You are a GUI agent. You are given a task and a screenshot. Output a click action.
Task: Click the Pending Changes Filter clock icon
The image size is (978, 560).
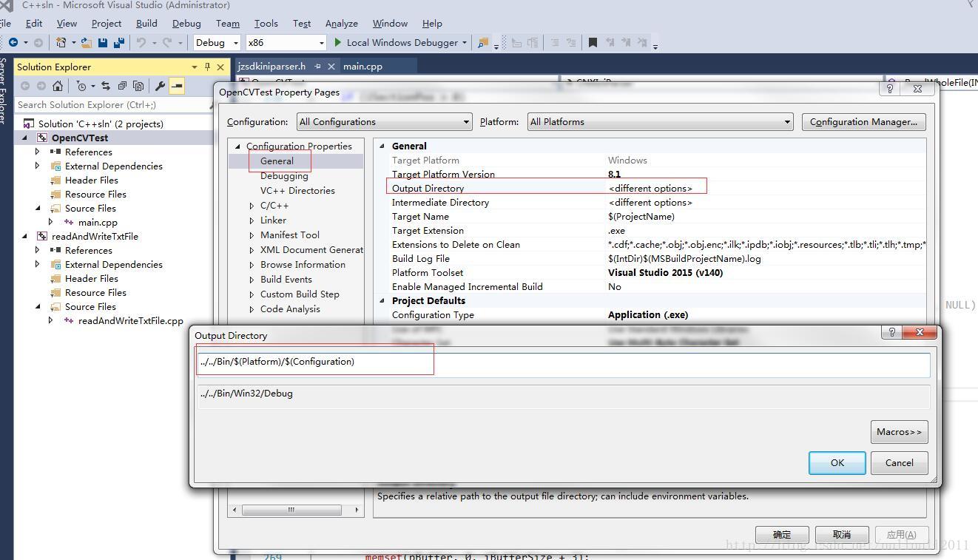coord(81,86)
